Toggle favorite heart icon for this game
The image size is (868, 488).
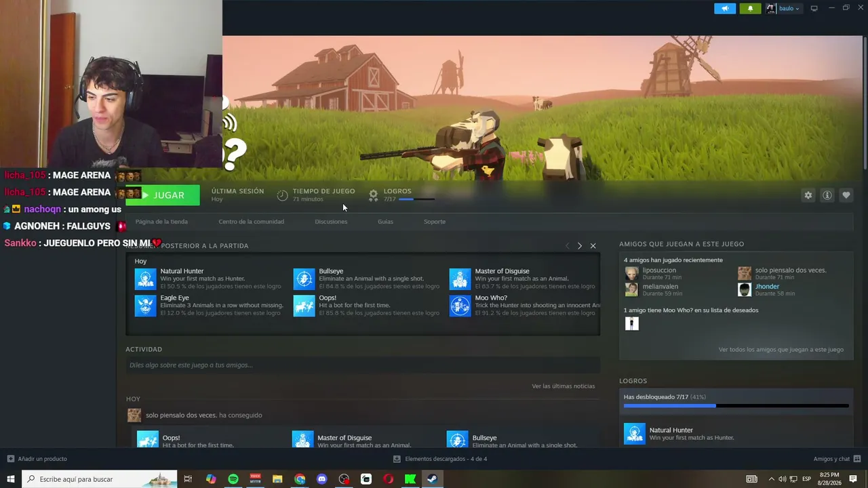(846, 195)
